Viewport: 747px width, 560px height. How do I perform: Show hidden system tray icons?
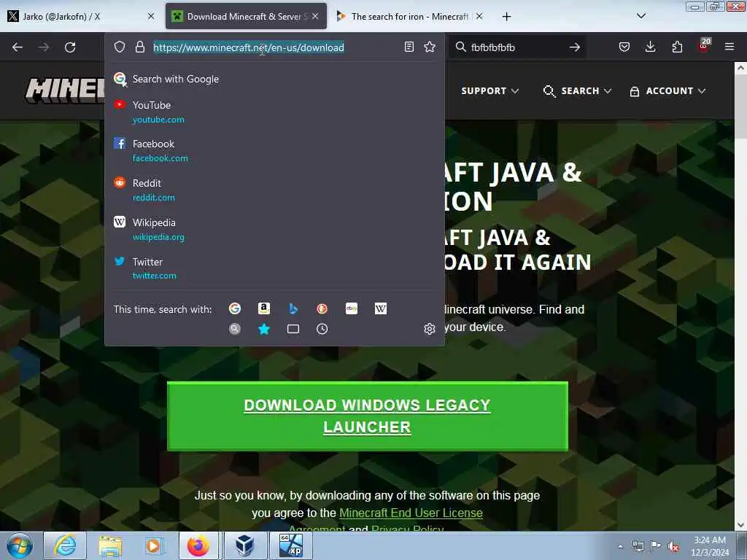pos(620,547)
